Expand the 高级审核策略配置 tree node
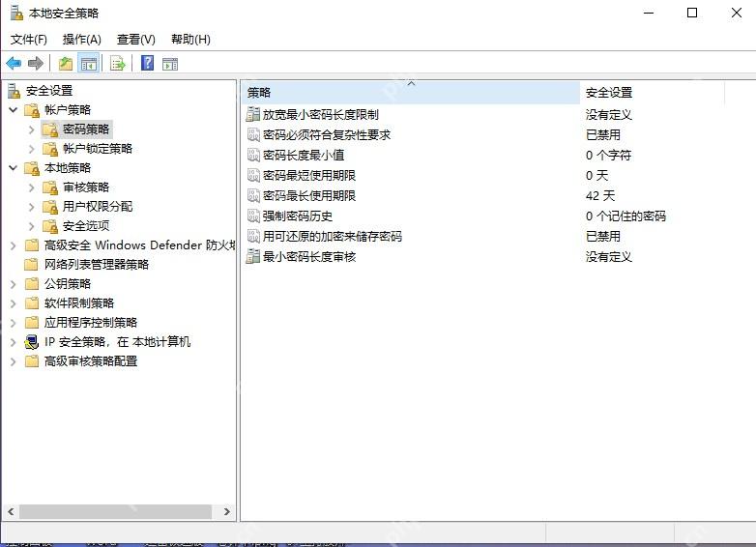Screen dimensions: 756x547 [13, 361]
